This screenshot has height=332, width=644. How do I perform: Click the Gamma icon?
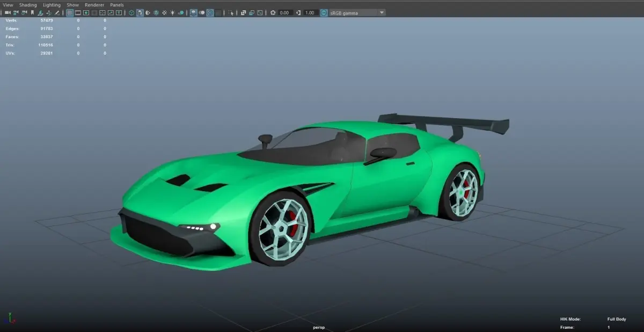298,12
